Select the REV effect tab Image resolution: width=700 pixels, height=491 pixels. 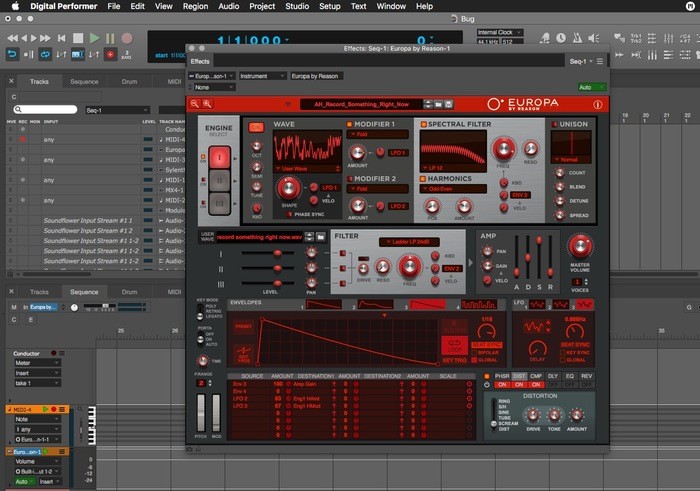[587, 376]
